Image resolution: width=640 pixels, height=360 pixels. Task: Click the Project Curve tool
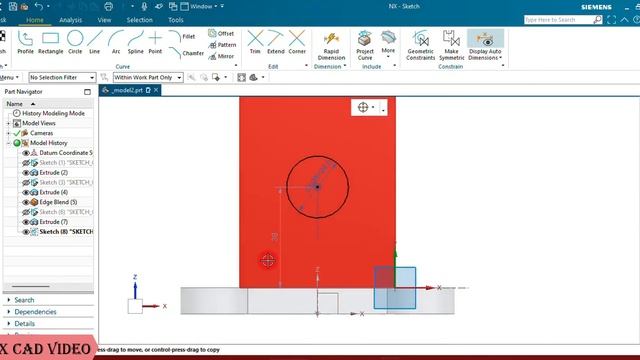coord(365,45)
